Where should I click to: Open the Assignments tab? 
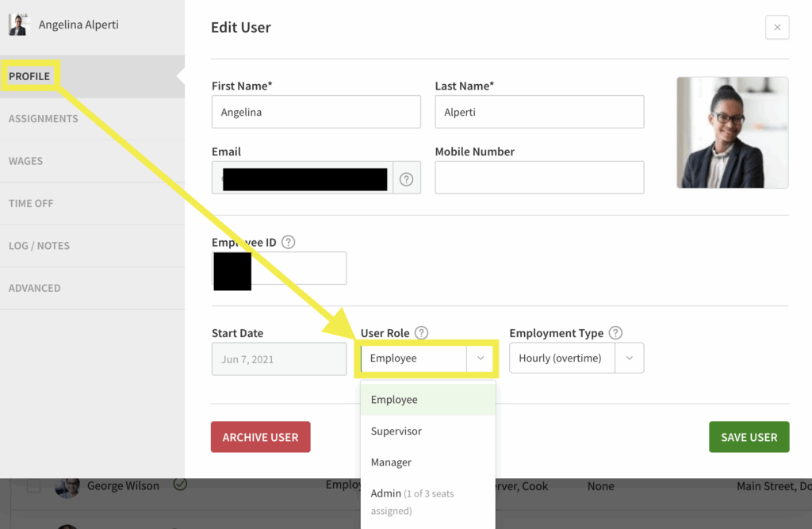click(44, 119)
